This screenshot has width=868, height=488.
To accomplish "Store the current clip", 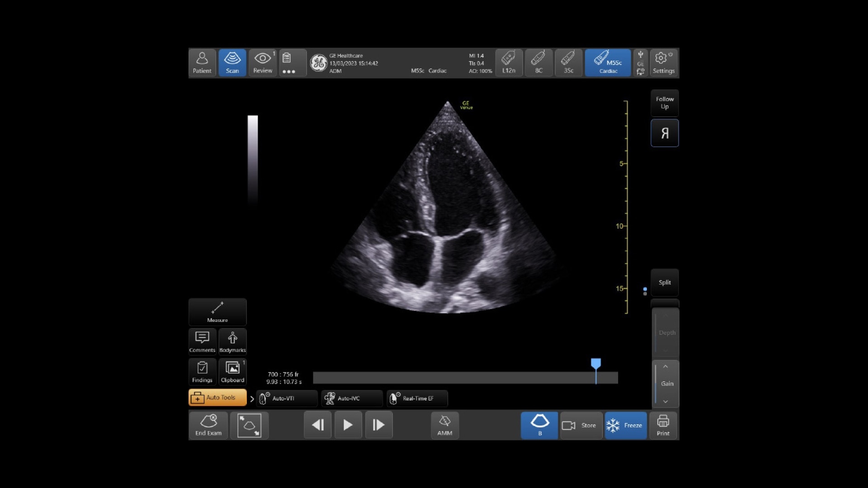I will click(581, 425).
